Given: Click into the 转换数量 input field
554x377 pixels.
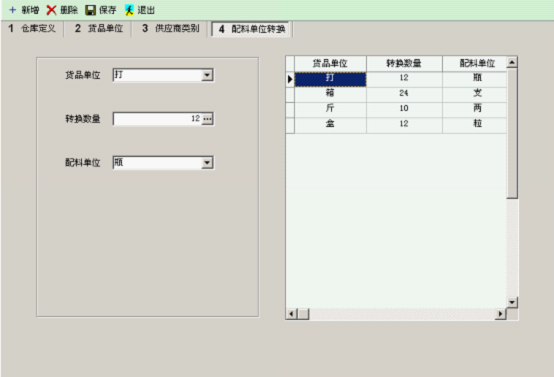Looking at the screenshot, I should 158,119.
